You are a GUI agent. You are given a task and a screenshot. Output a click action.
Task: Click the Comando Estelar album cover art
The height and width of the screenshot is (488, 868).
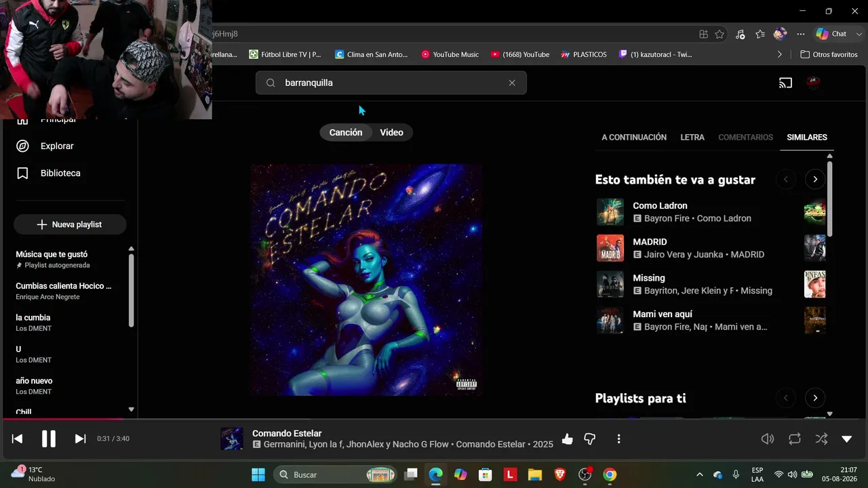tap(366, 279)
